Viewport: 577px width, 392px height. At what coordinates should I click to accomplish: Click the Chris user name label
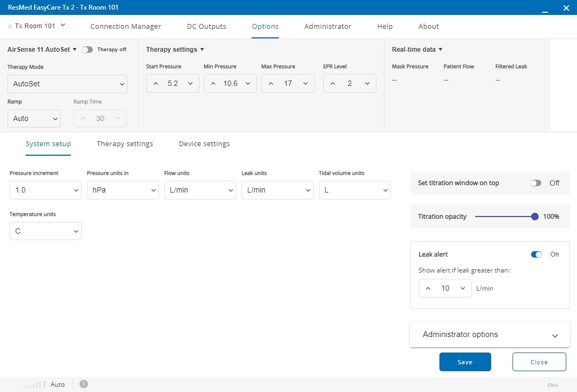[552, 385]
